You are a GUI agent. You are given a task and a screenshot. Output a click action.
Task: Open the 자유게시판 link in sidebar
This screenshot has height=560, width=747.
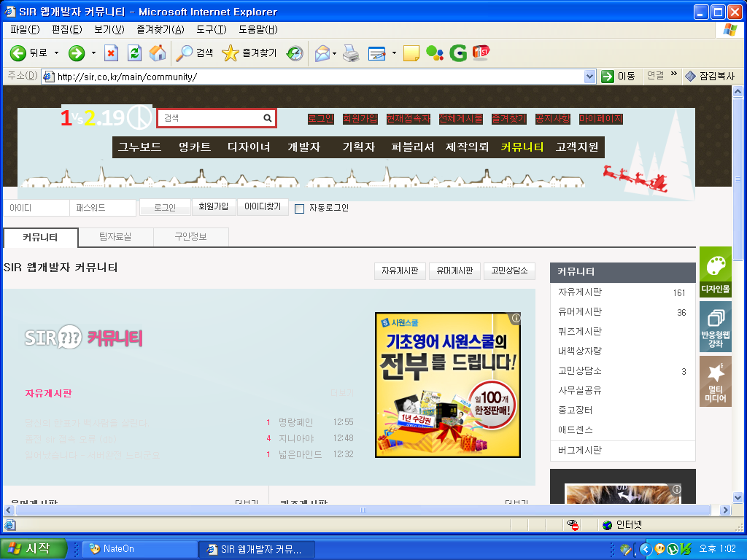click(580, 292)
